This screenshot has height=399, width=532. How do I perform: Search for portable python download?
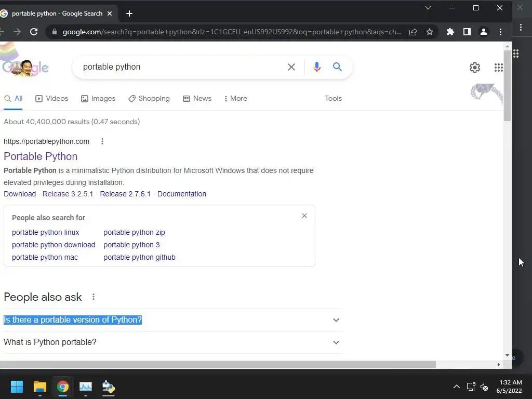[54, 245]
